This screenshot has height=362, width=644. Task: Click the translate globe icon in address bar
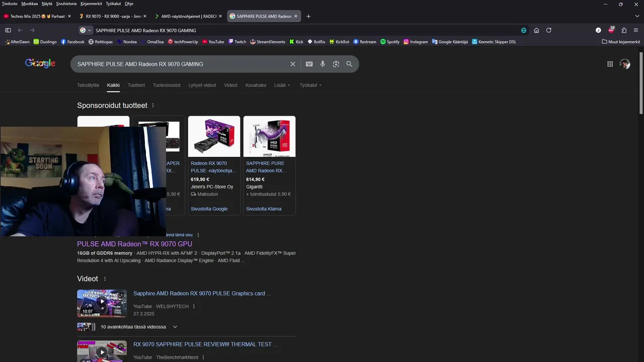(524, 30)
